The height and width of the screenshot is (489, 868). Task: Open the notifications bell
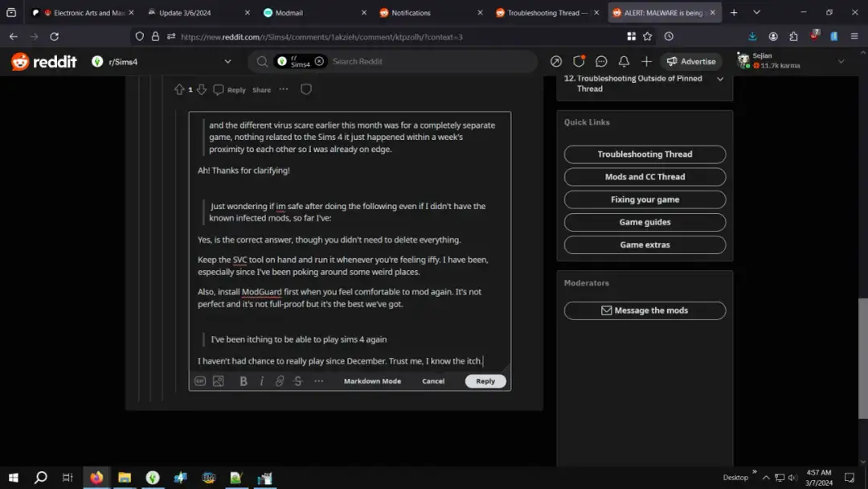[x=624, y=61]
